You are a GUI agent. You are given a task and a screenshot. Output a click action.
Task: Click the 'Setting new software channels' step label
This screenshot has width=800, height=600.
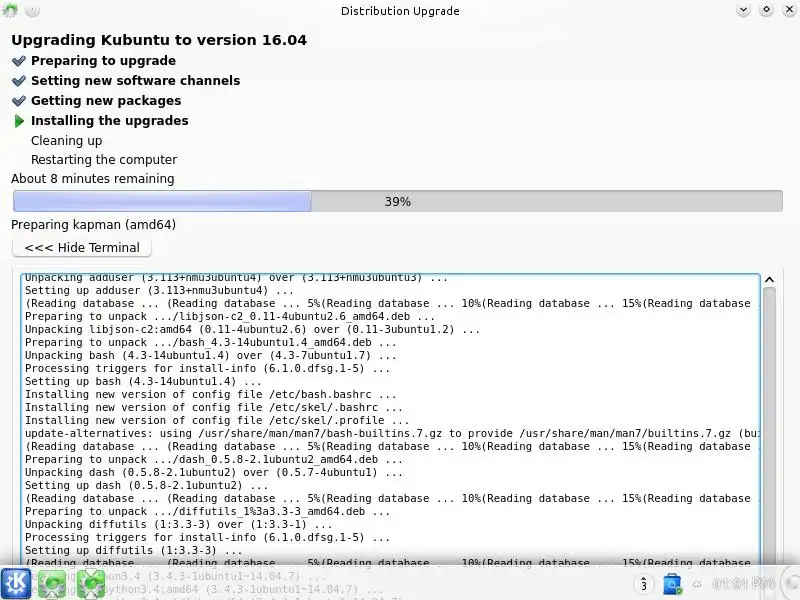pos(135,81)
